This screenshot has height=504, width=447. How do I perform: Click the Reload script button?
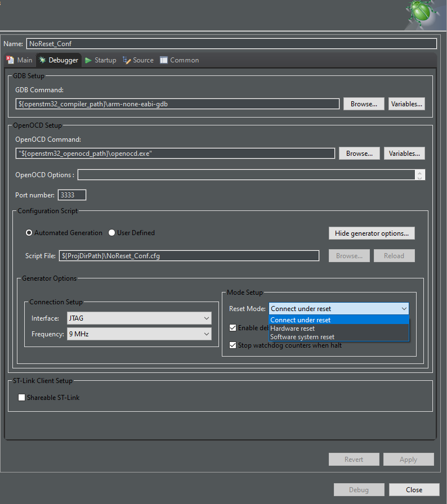pos(394,256)
